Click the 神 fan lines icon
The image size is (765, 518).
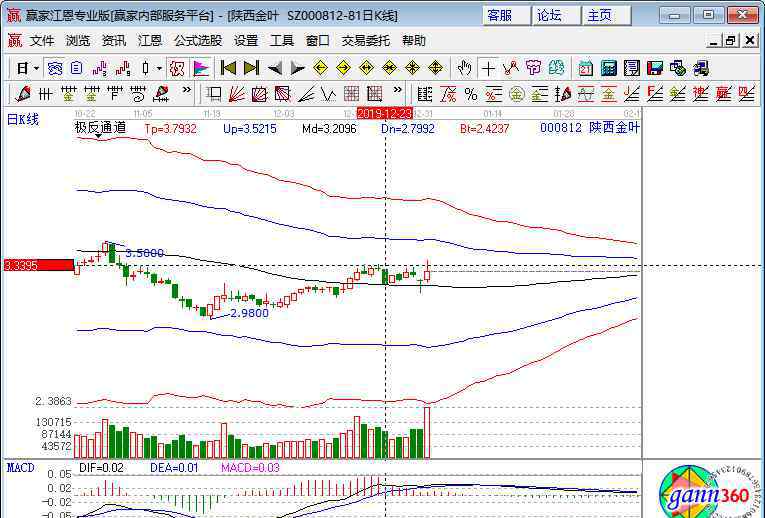[700, 94]
